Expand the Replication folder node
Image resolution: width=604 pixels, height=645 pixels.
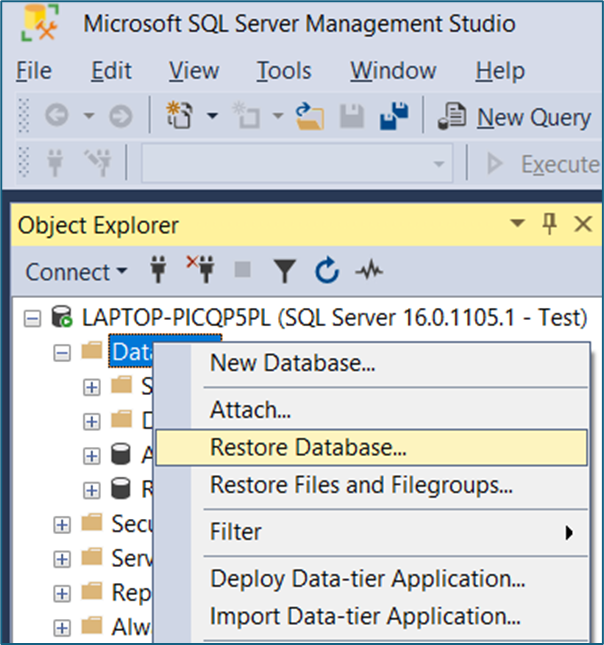tap(62, 594)
